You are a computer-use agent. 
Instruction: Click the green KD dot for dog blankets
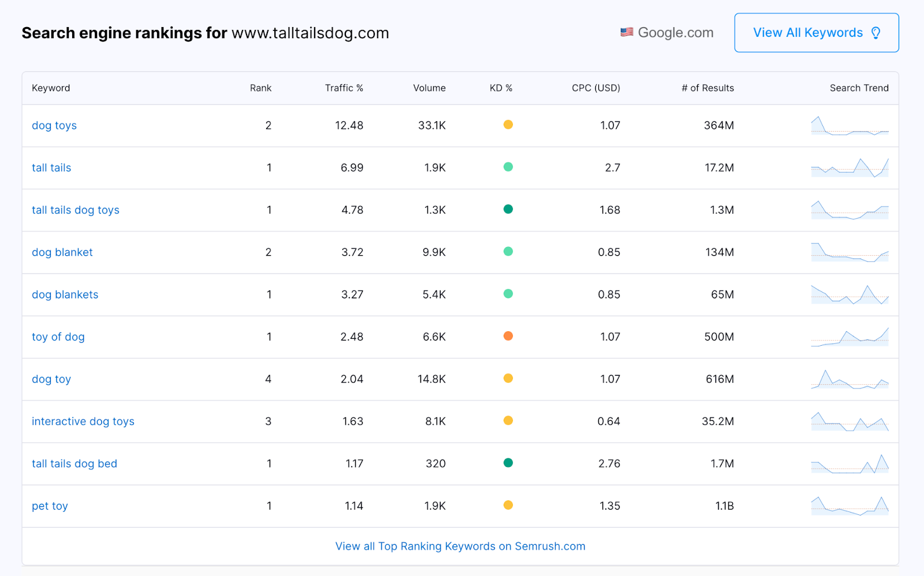click(x=508, y=294)
